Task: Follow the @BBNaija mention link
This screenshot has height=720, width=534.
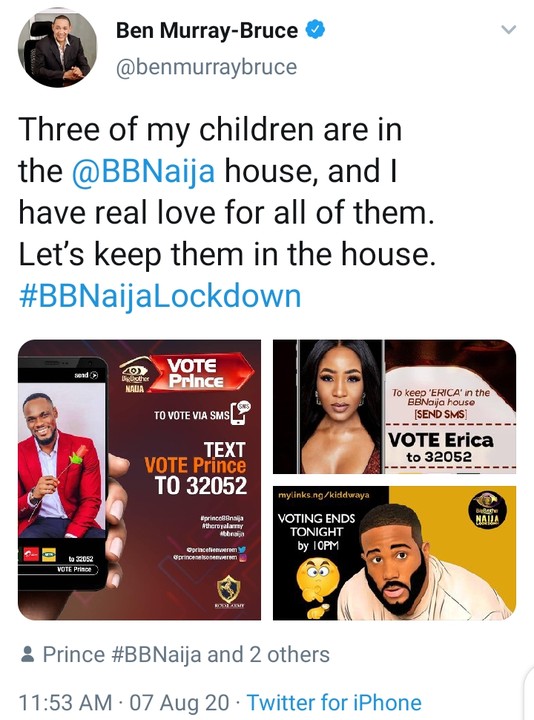Action: [144, 171]
